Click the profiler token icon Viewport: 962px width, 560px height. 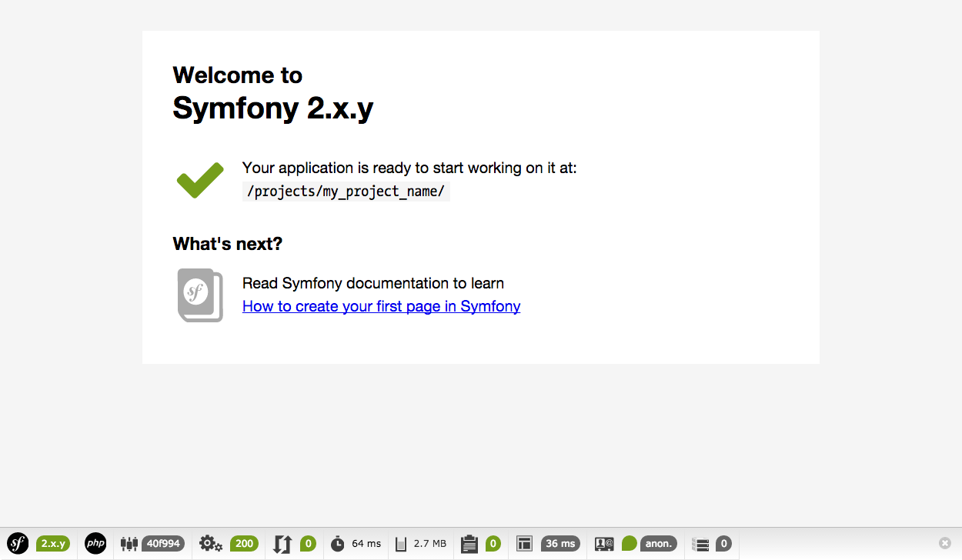click(129, 544)
